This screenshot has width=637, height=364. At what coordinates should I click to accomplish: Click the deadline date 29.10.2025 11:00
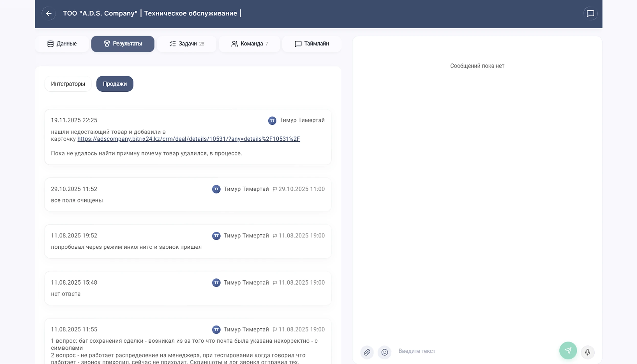302,189
